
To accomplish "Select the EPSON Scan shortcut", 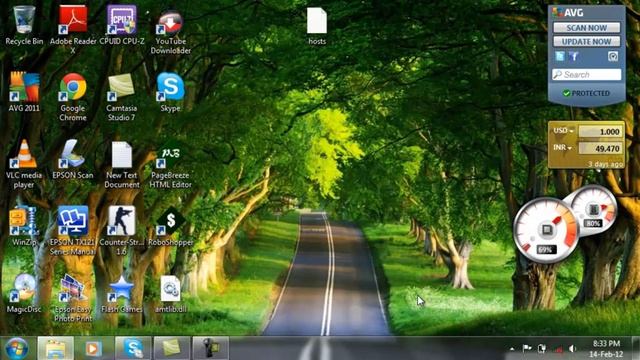I will (73, 159).
